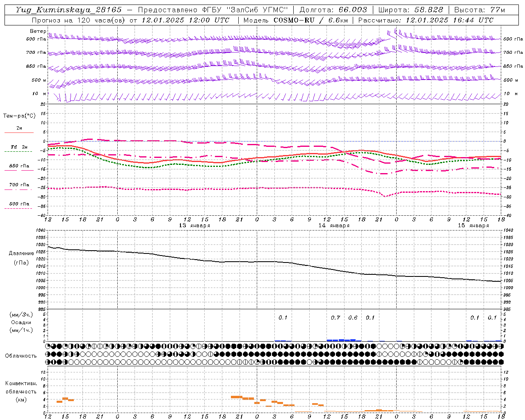Image resolution: width=525 pixels, height=420 pixels.
Task: Click the '(гПа)' unit under Давление
Action: [x=21, y=262]
